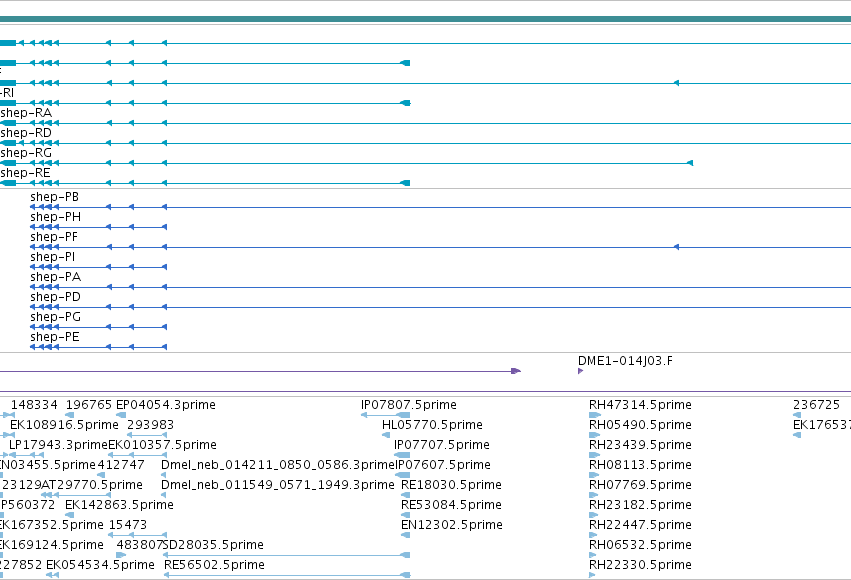This screenshot has height=580, width=851.
Task: Select the shep-PI protein label
Action: [x=53, y=257]
